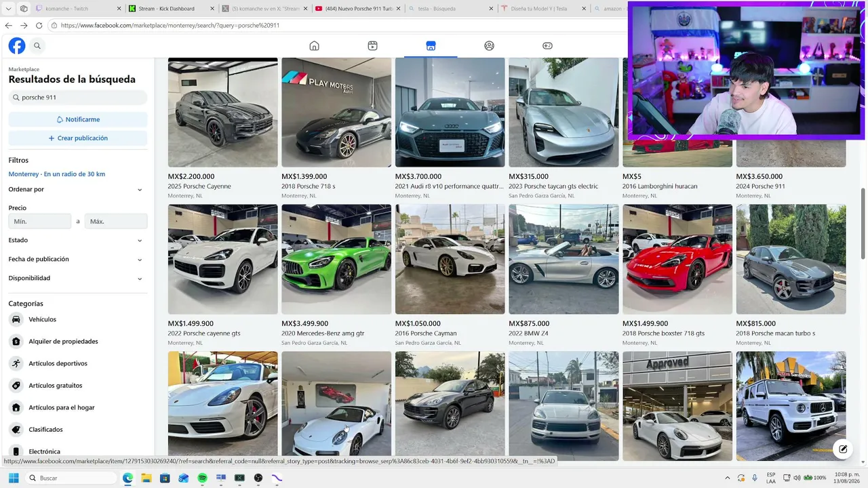Screen dimensions: 868x488
Task: Select the Marketplace storefront icon
Action: point(431,45)
